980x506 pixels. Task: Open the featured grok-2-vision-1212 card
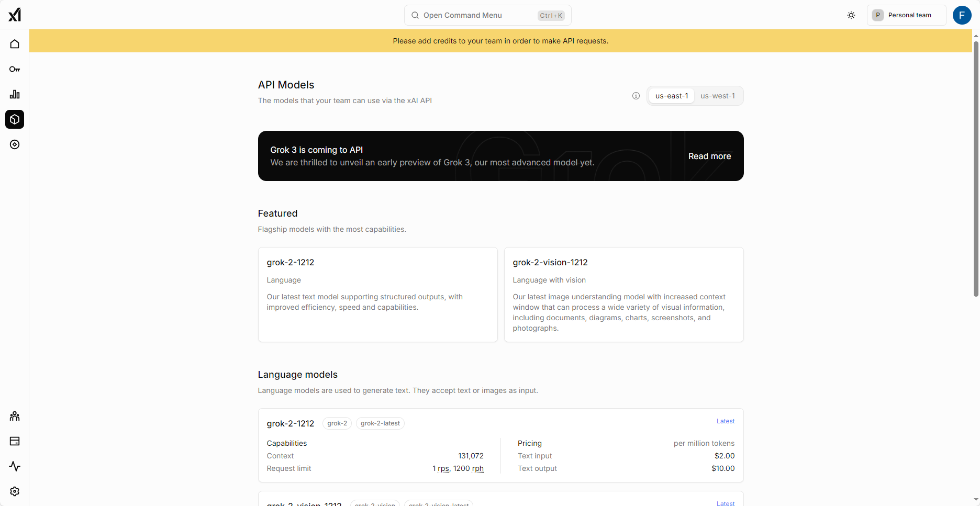click(623, 295)
